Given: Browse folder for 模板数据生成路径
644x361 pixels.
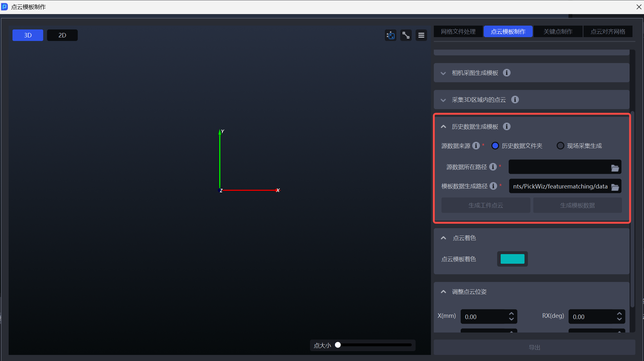Looking at the screenshot, I should (615, 187).
